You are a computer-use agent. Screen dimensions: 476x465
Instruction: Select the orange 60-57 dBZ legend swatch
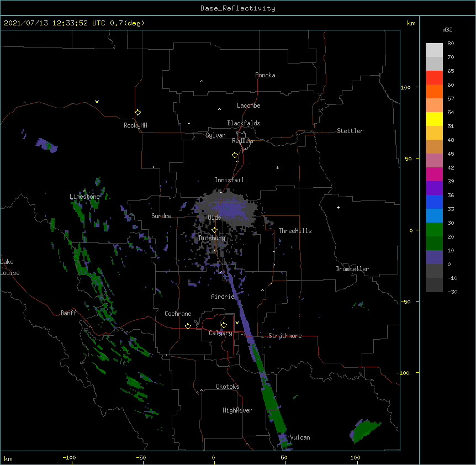(x=434, y=91)
